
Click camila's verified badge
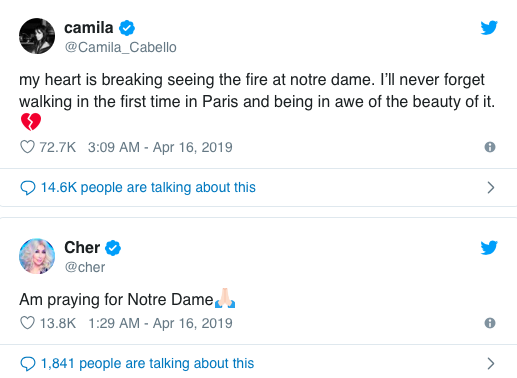click(127, 28)
